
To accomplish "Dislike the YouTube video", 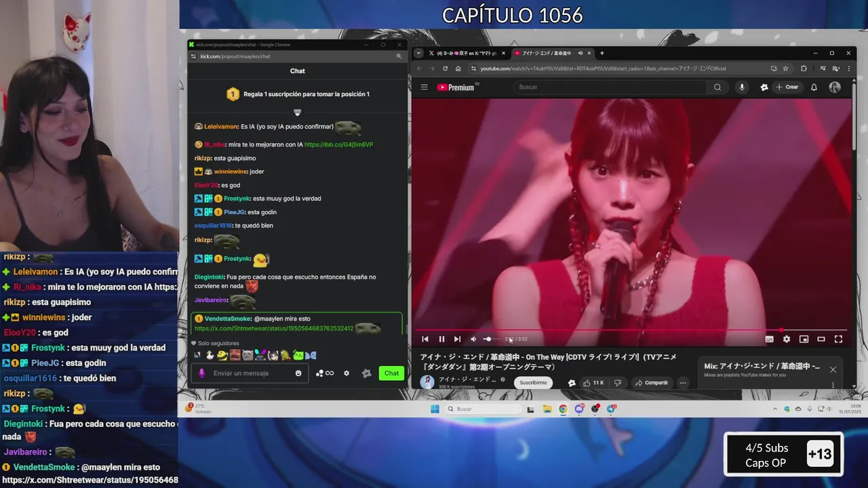I will coord(617,383).
